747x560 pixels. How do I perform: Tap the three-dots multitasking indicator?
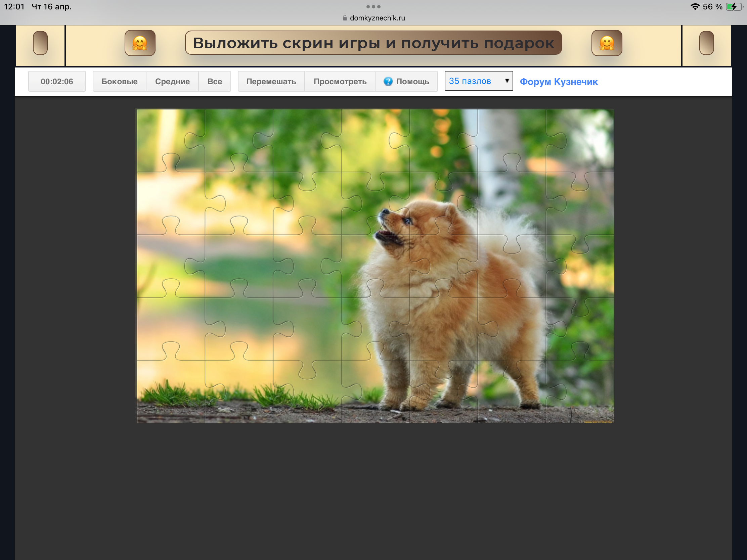tap(373, 6)
